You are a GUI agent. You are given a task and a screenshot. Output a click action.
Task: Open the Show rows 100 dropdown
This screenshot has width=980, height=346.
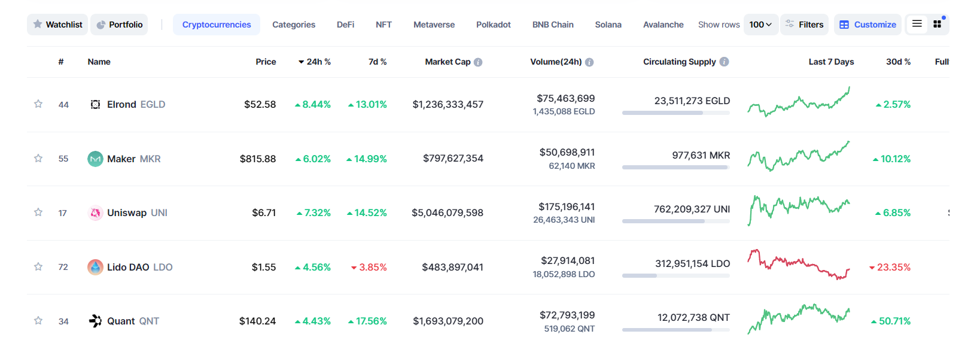760,25
